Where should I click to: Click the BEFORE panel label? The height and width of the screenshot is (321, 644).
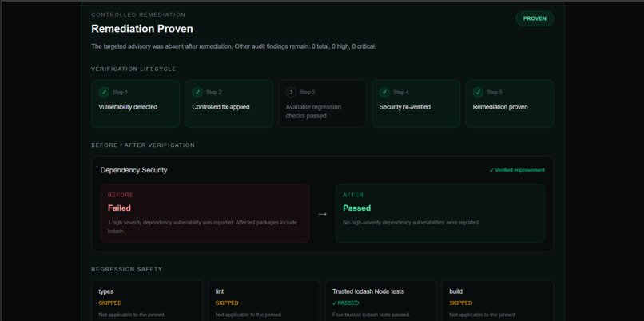[121, 195]
